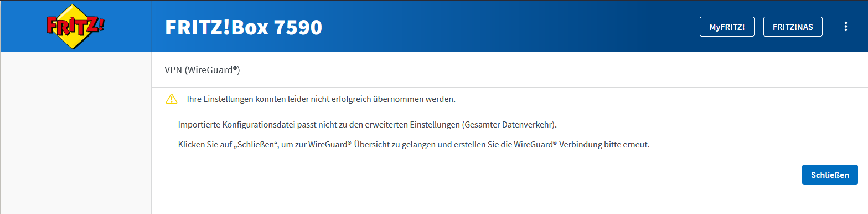
Task: Click the '7590' model number in the title
Action: tap(298, 27)
